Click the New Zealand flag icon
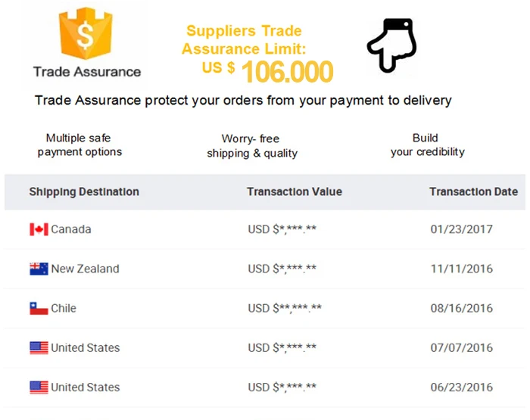 39,269
